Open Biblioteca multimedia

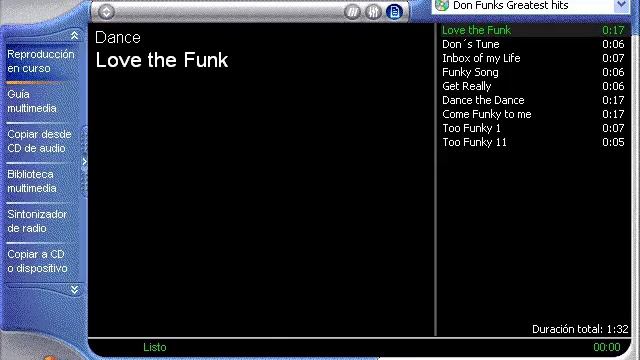coord(32,181)
